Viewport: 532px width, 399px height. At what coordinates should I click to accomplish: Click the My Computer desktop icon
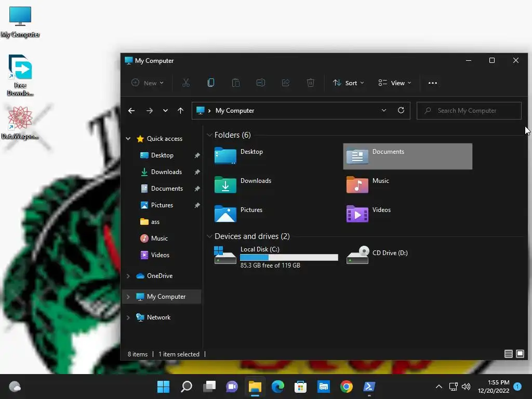[x=20, y=22]
